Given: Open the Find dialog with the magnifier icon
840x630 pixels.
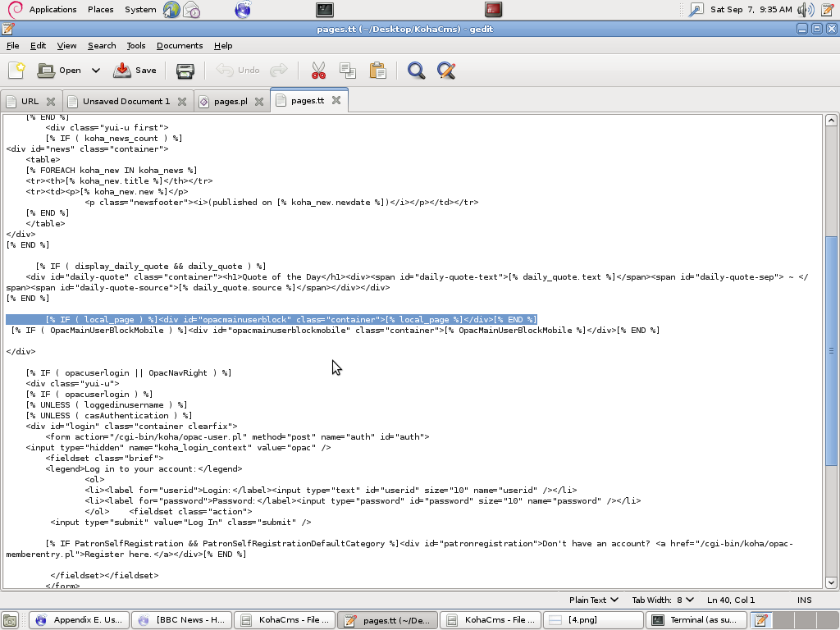Looking at the screenshot, I should click(416, 71).
